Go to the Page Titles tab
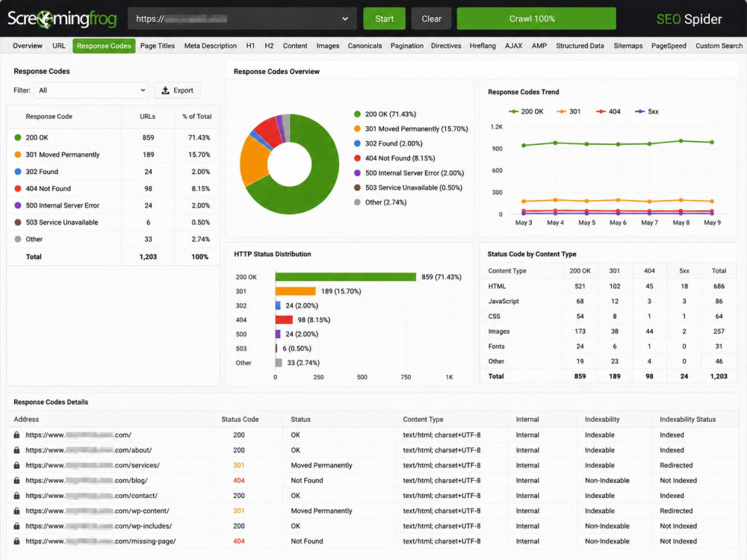The image size is (747, 560). tap(157, 46)
